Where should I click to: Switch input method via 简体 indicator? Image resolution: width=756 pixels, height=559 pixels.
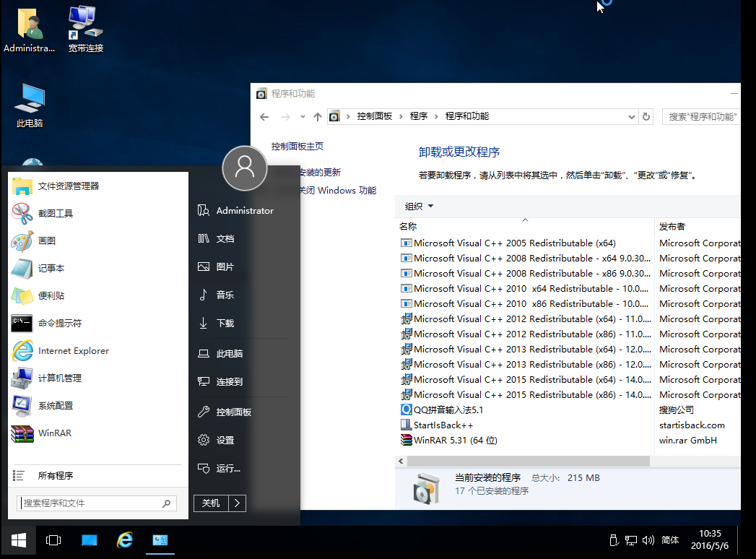(670, 540)
